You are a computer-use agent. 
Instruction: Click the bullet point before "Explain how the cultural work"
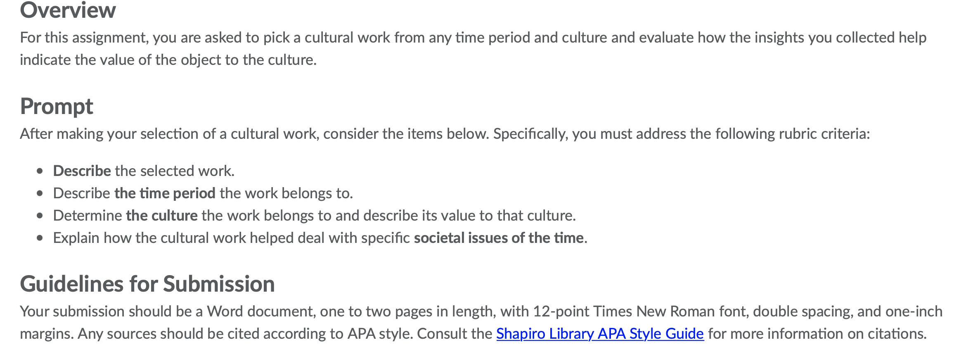pos(40,238)
